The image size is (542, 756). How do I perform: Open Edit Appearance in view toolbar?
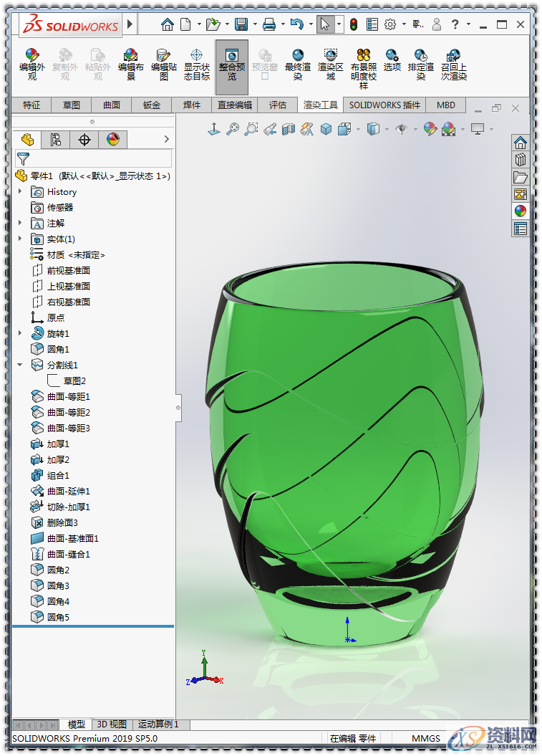430,129
